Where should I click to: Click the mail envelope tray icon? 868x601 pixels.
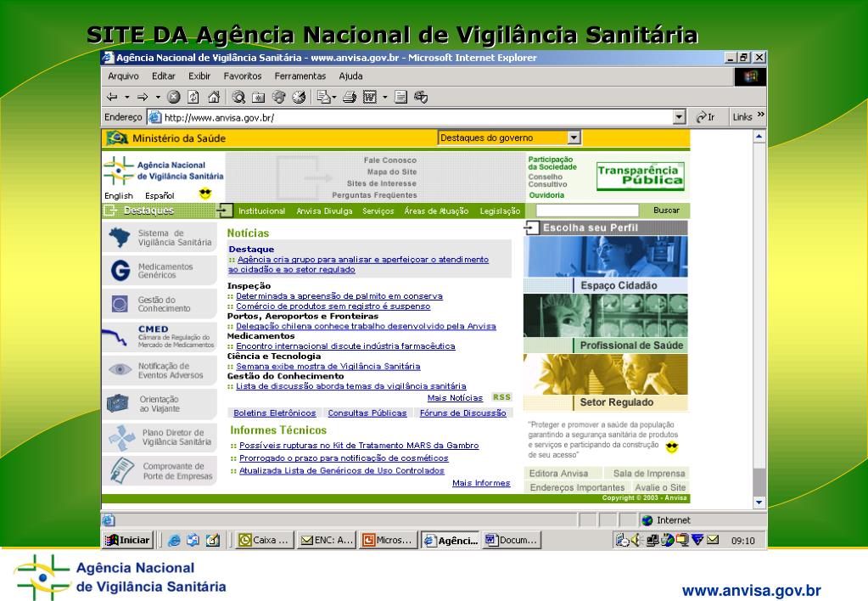[713, 539]
